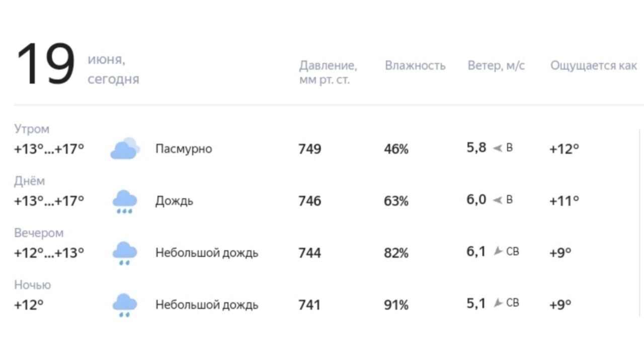Click the Влажность column header

tap(415, 65)
